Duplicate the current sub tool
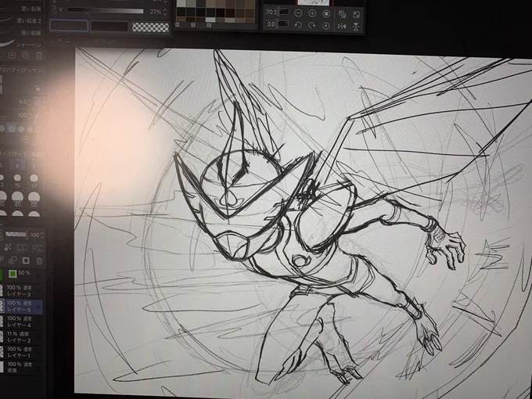This screenshot has height=399, width=532. click(26, 55)
